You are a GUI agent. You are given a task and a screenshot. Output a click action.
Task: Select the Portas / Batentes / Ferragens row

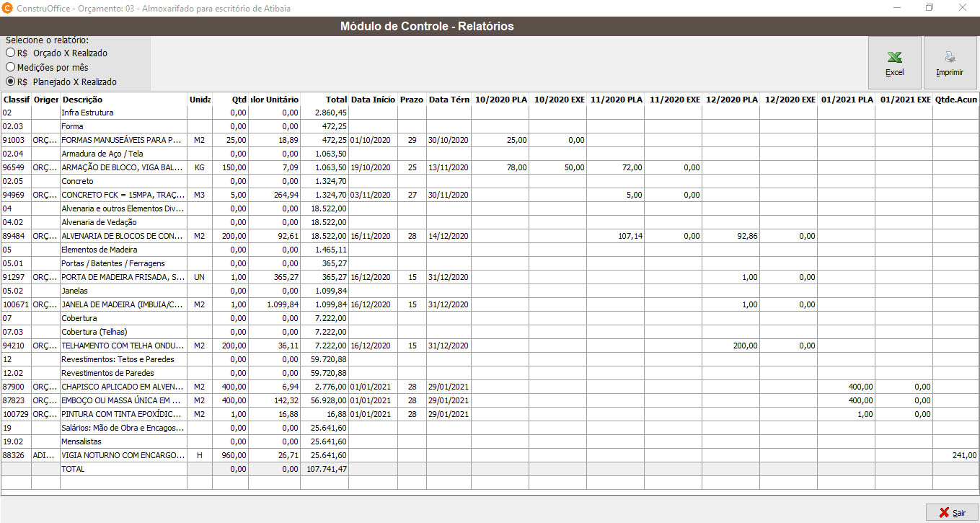click(x=490, y=263)
